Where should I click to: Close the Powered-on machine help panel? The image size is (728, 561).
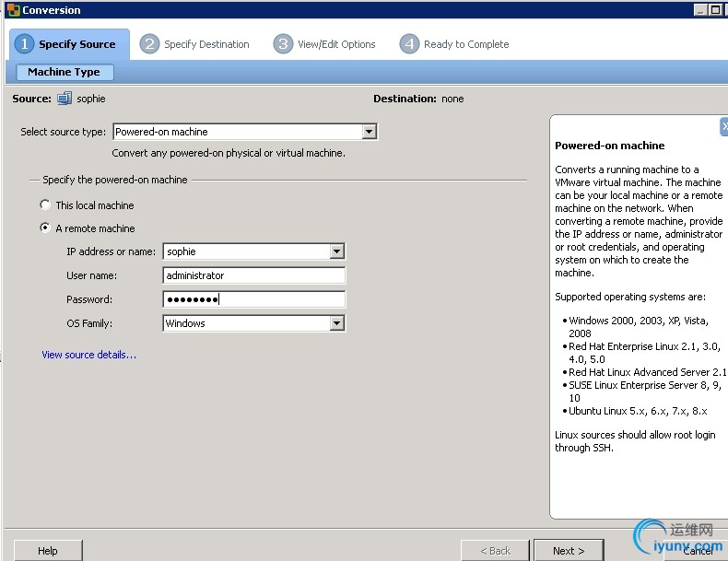pos(724,127)
